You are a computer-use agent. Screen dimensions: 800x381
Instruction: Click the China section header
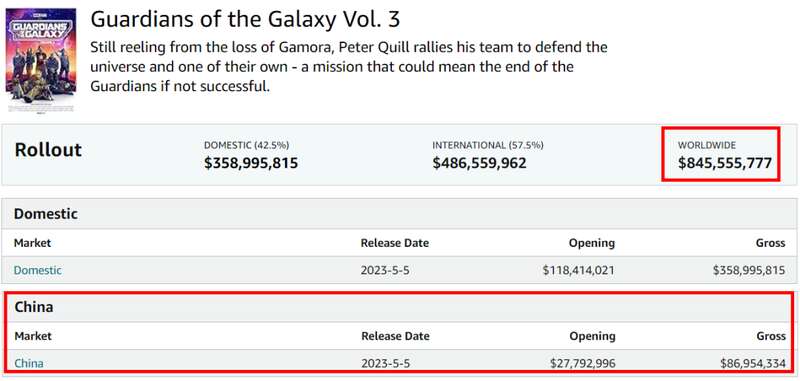pos(34,307)
